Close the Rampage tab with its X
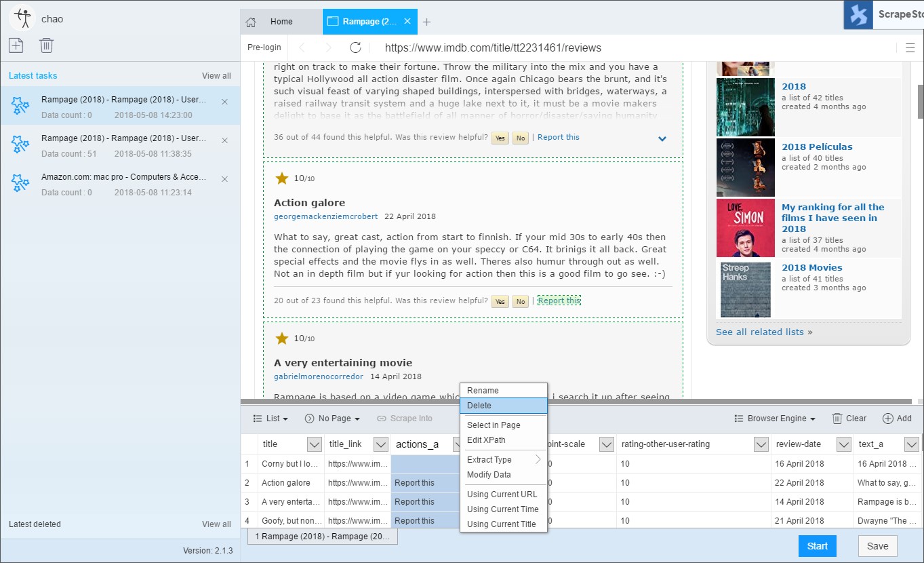This screenshot has height=563, width=924. pyautogui.click(x=407, y=21)
